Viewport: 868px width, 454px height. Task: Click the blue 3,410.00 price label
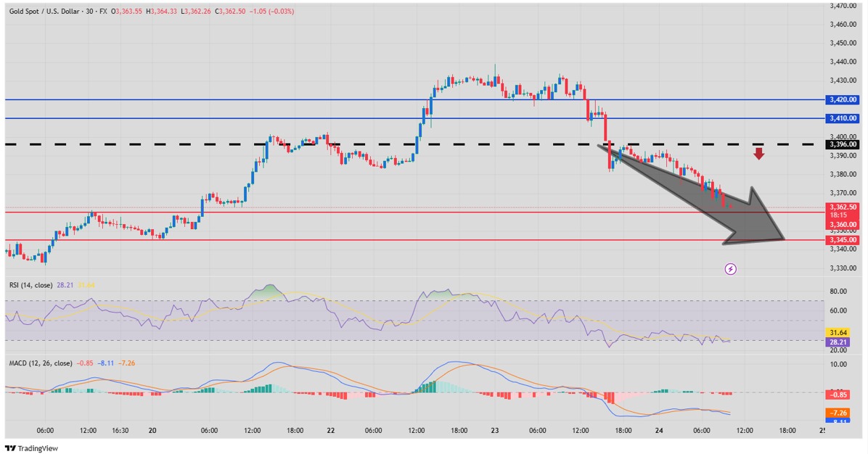pos(843,118)
